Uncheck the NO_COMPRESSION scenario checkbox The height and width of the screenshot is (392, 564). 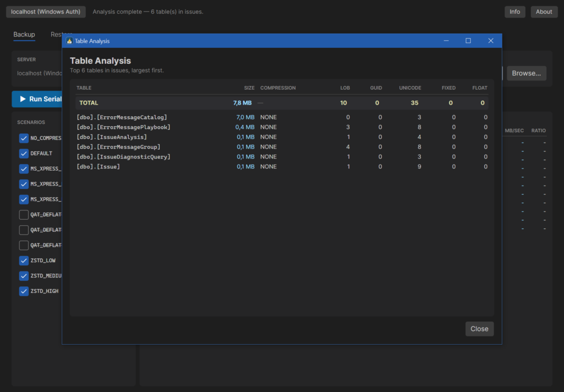[x=24, y=138]
